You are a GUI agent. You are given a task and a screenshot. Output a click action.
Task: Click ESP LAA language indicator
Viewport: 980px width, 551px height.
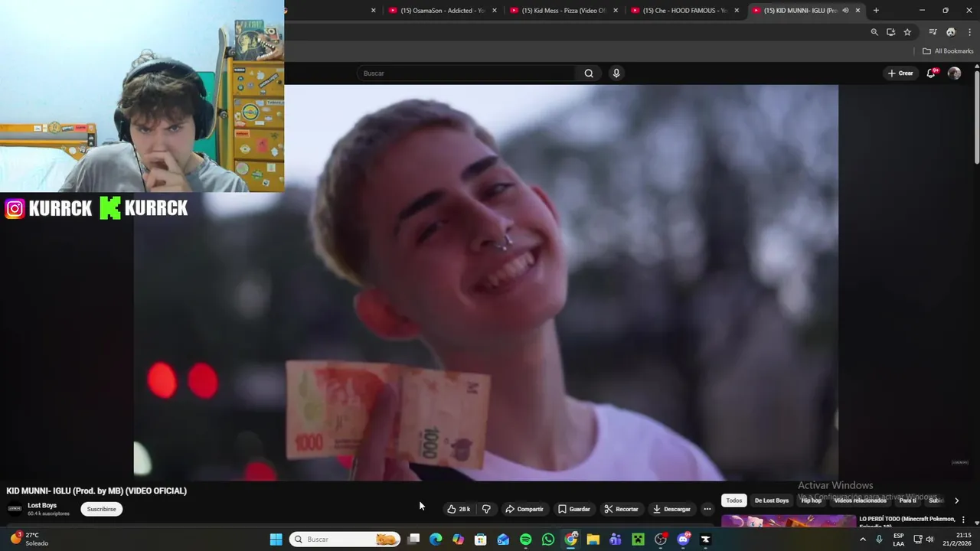tap(899, 540)
